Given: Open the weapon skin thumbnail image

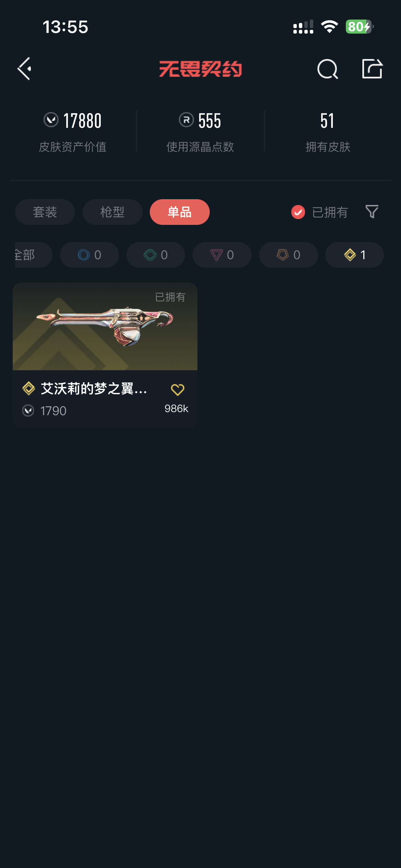Looking at the screenshot, I should point(105,326).
